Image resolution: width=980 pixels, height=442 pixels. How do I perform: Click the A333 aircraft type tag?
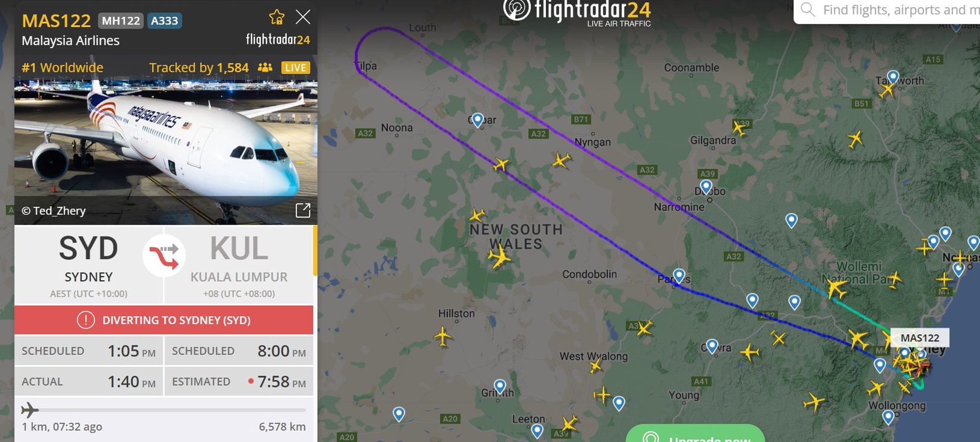165,21
